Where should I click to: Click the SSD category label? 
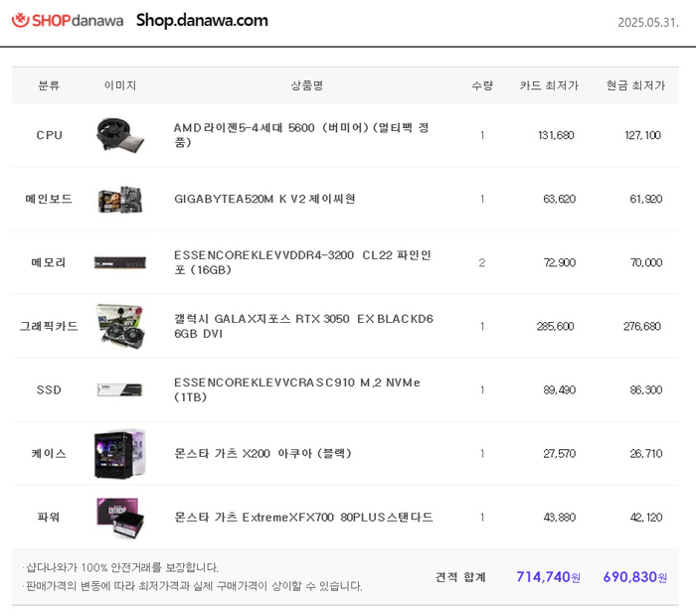pyautogui.click(x=49, y=390)
